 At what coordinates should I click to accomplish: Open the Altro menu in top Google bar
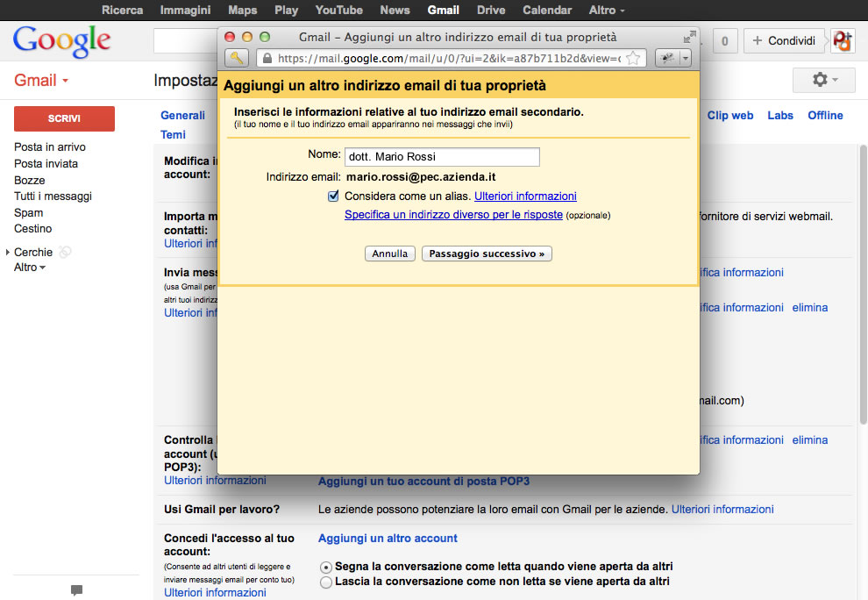607,11
